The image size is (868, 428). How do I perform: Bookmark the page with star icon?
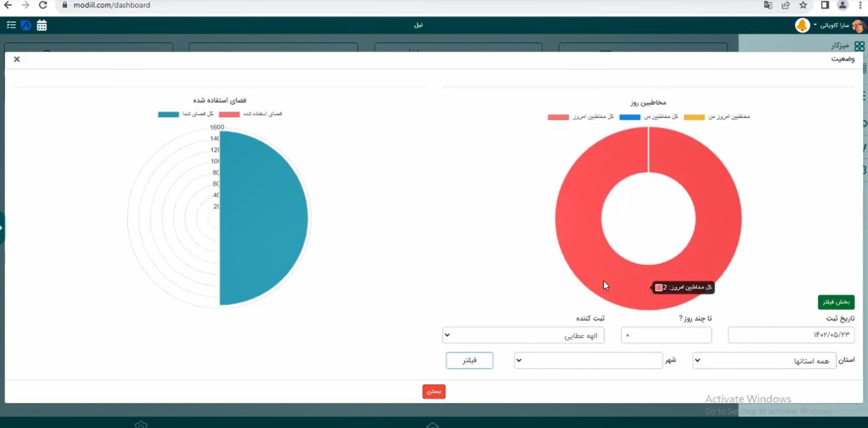click(803, 6)
